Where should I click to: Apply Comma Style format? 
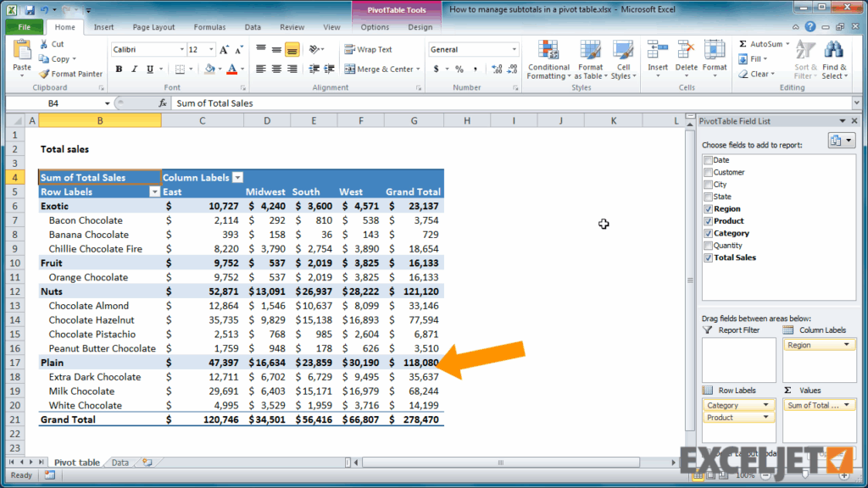click(475, 69)
